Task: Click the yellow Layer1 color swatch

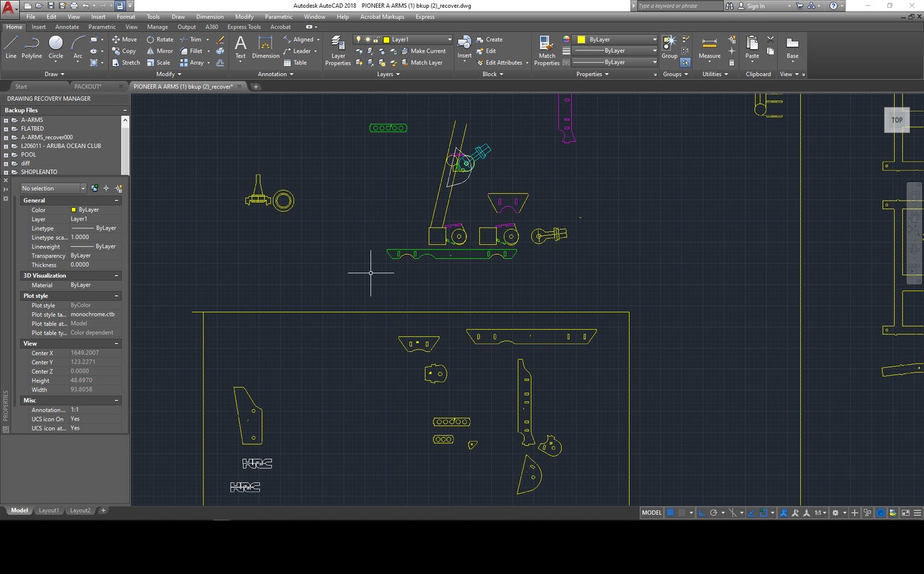Action: (385, 40)
